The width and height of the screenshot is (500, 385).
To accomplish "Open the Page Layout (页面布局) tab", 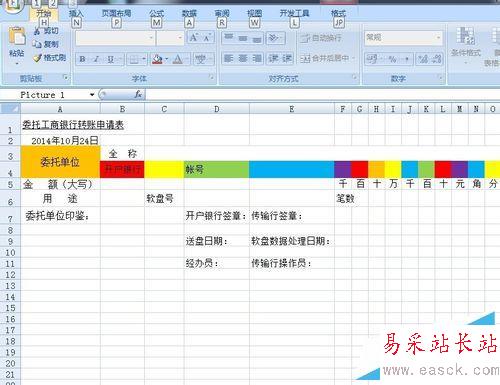I will click(x=116, y=14).
